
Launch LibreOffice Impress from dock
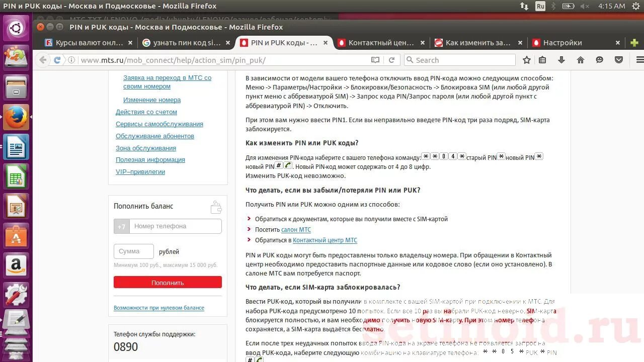[16, 206]
